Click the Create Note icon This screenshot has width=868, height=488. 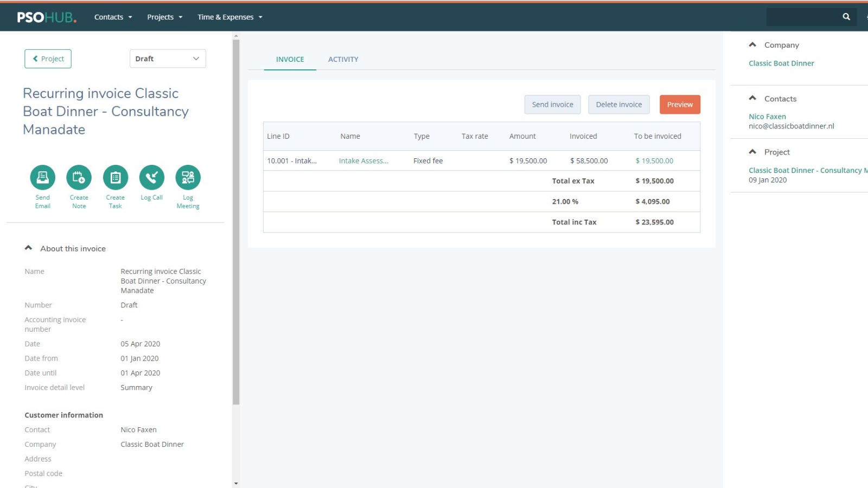point(79,177)
